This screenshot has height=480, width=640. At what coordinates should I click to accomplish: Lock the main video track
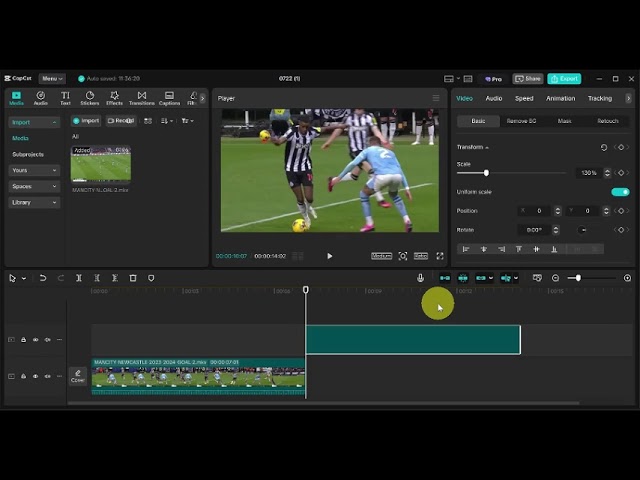coord(23,376)
